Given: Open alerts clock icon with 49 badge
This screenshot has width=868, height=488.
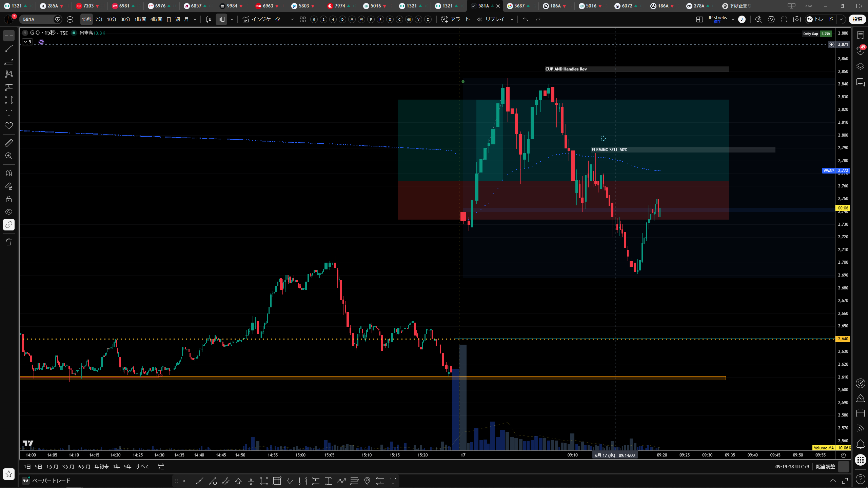Looking at the screenshot, I should (860, 51).
